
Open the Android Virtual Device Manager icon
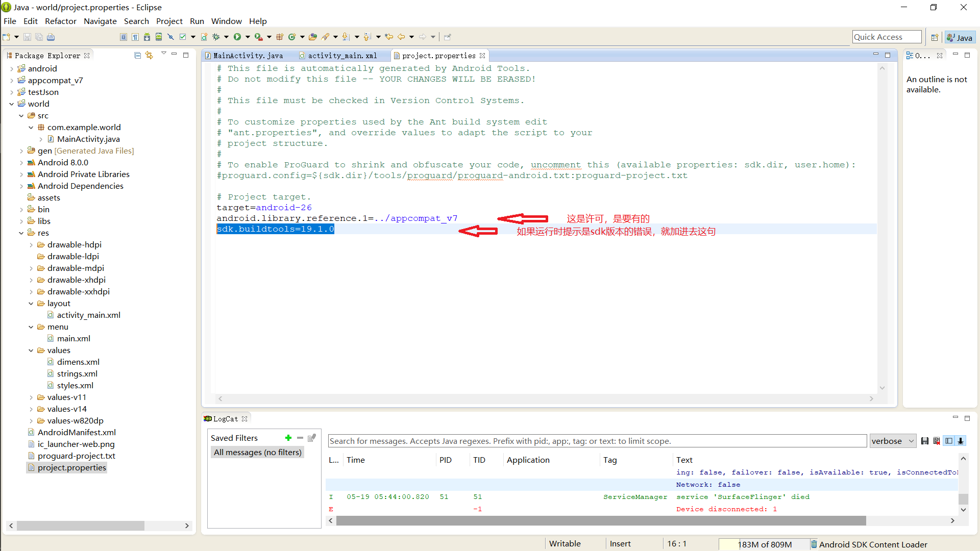(159, 37)
